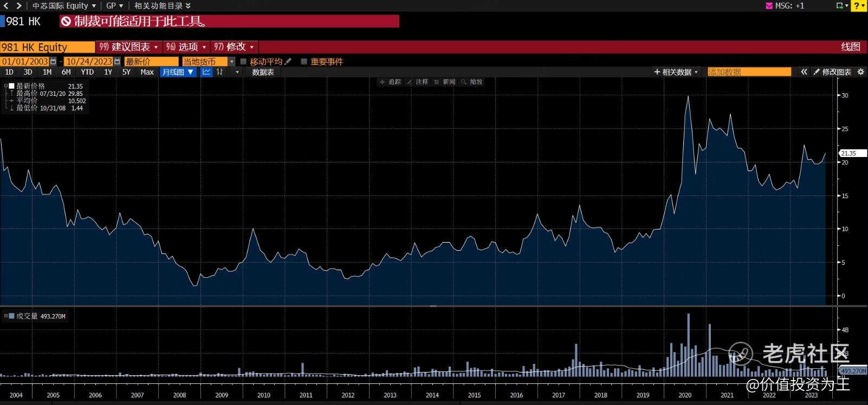Open the GP function dropdown
The width and height of the screenshot is (868, 405).
[114, 5]
